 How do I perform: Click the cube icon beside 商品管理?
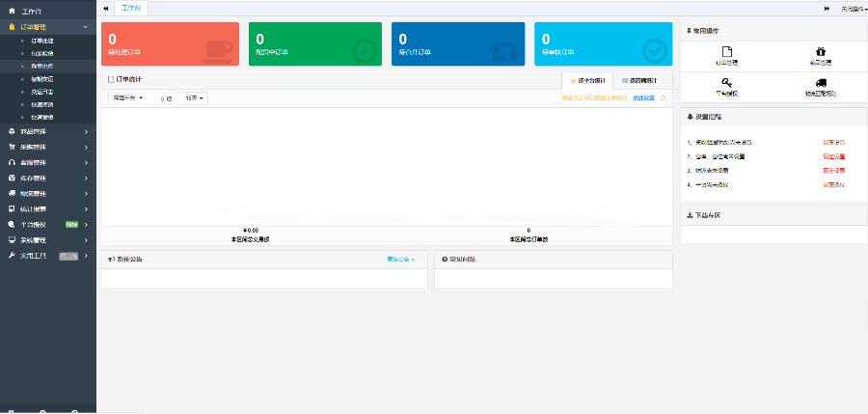tap(12, 132)
